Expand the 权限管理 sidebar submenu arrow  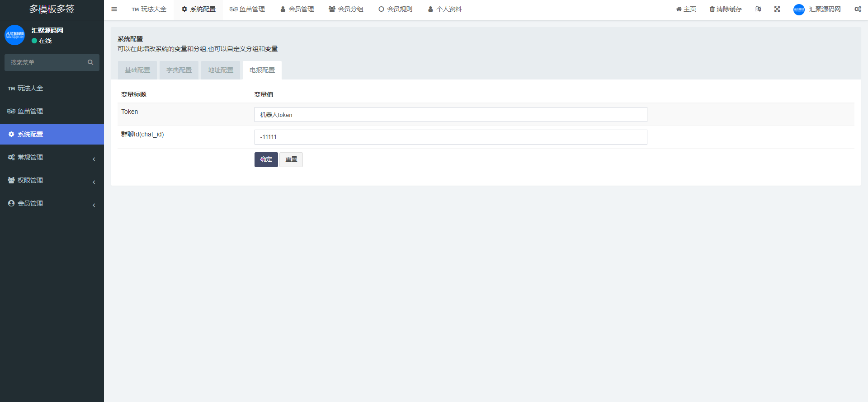point(94,182)
